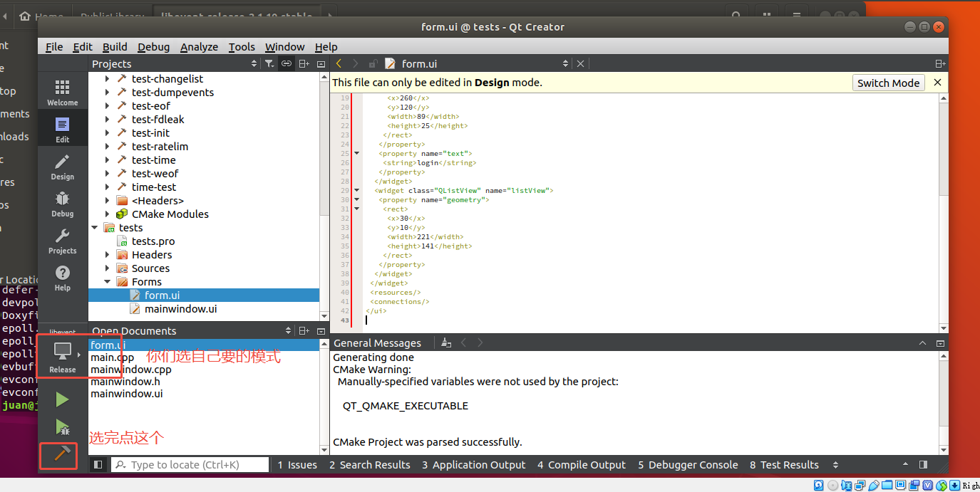Click the Switch Mode button
Screen dimensions: 980x492
click(888, 83)
